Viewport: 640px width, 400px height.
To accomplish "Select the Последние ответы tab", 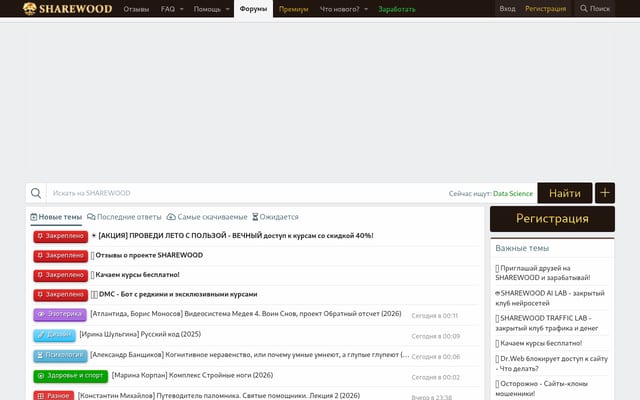I will pos(124,217).
